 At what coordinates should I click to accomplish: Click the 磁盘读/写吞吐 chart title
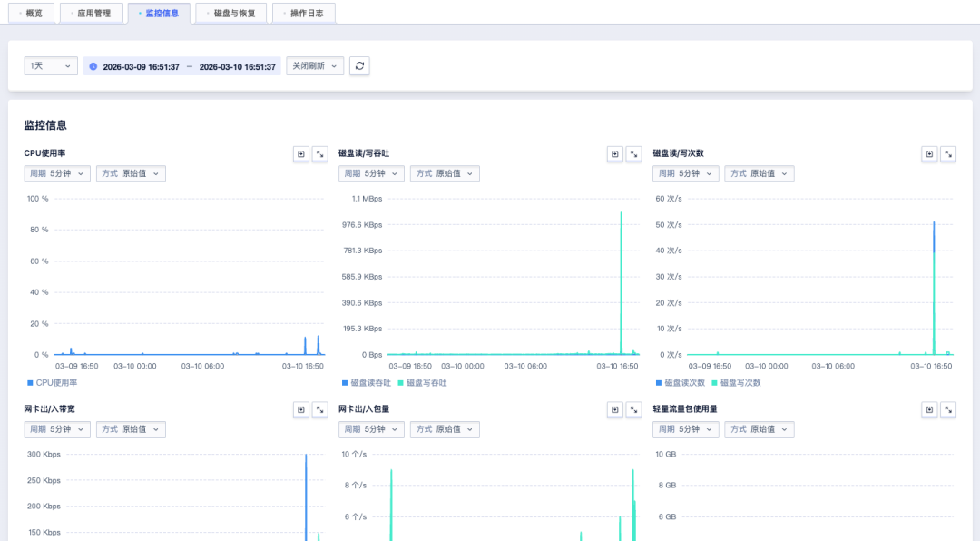coord(364,153)
